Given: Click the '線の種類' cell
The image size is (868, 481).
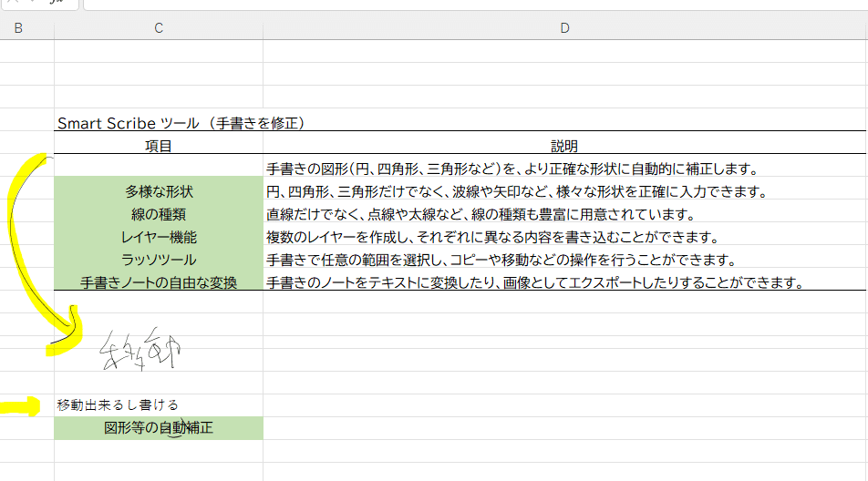Looking at the screenshot, I should [x=159, y=214].
